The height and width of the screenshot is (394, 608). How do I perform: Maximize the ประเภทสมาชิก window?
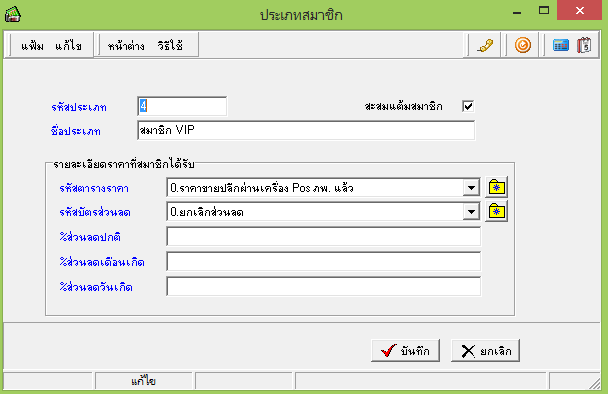[x=544, y=11]
